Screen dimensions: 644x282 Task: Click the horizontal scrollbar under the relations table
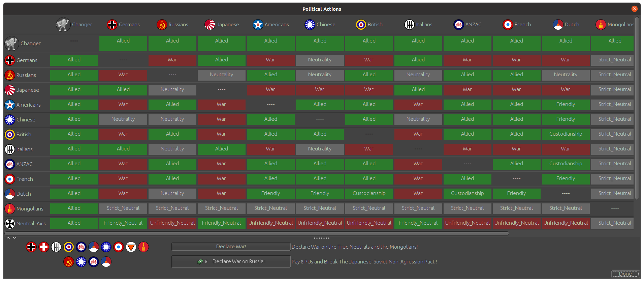coord(257,233)
